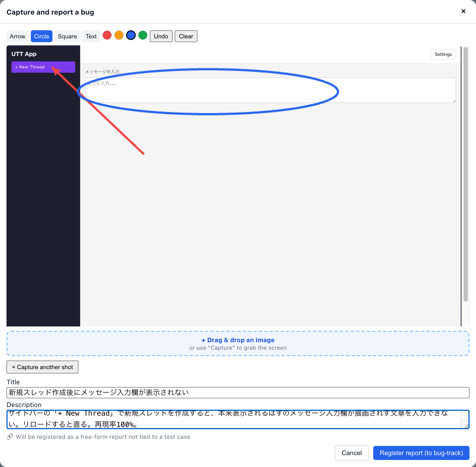Click the 'Will be registered as a free-form report' note
476x467 pixels.
point(103,437)
